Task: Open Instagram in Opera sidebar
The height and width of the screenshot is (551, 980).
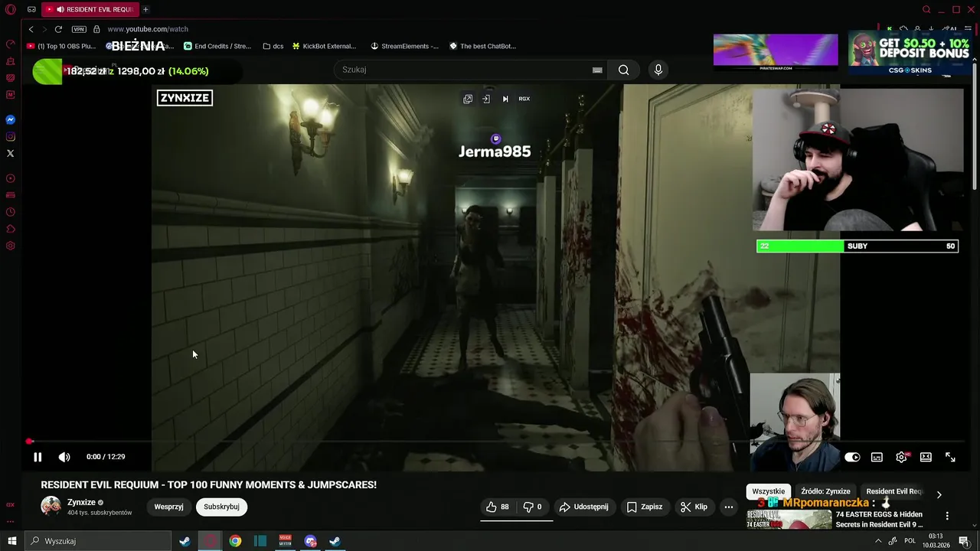Action: tap(11, 137)
